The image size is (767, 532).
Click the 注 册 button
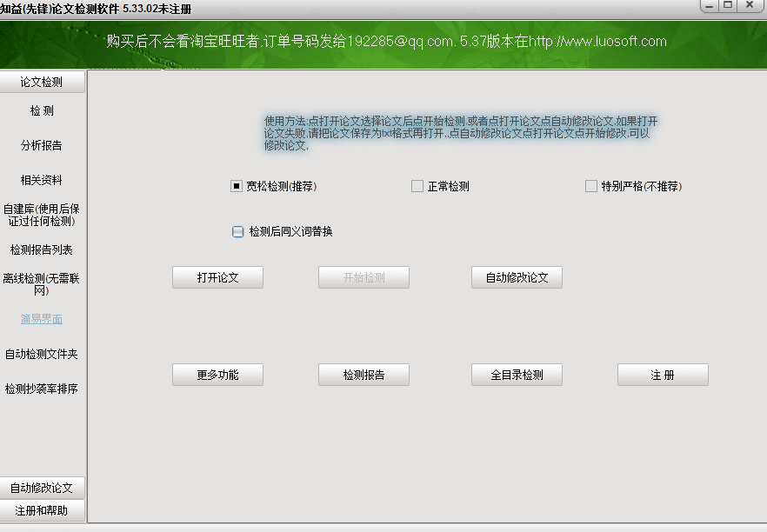click(663, 375)
